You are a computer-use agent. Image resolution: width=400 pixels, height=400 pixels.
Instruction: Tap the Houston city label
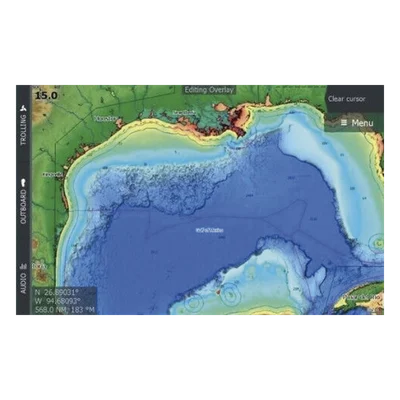click(105, 118)
